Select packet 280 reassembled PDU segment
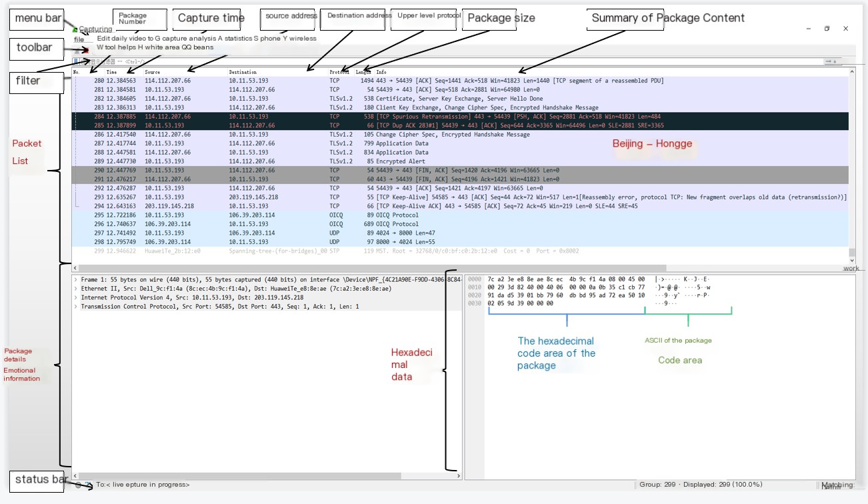Screen dimensions: 868x504 click(460, 81)
